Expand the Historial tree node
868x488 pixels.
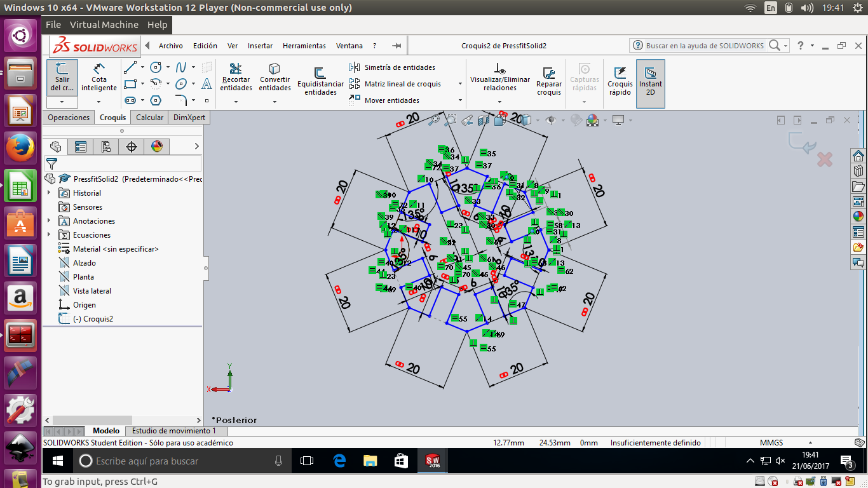coord(50,193)
